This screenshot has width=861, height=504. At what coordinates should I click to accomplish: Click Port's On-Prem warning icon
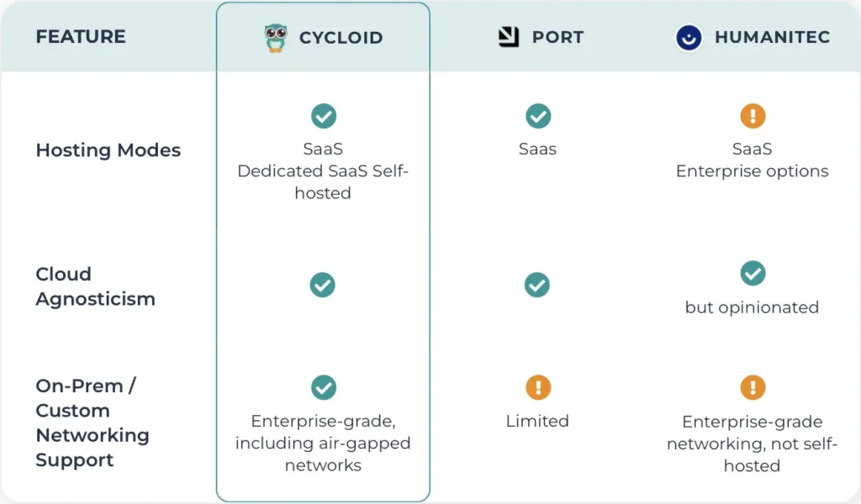538,387
